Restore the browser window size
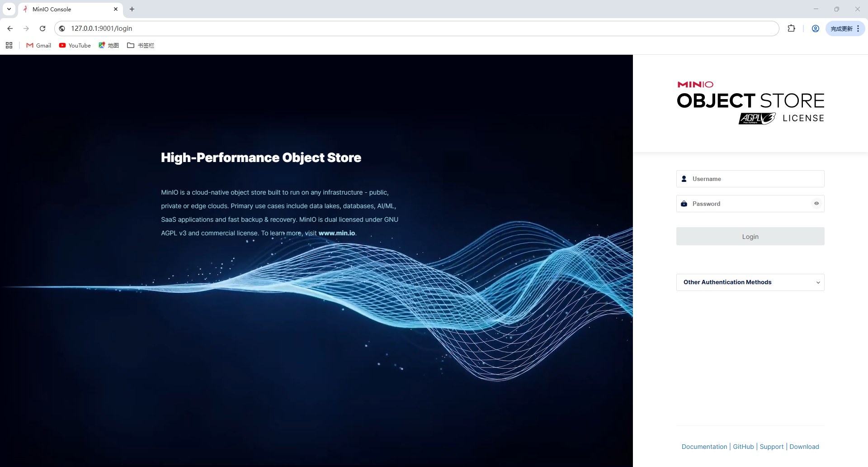The height and width of the screenshot is (467, 868). point(837,9)
